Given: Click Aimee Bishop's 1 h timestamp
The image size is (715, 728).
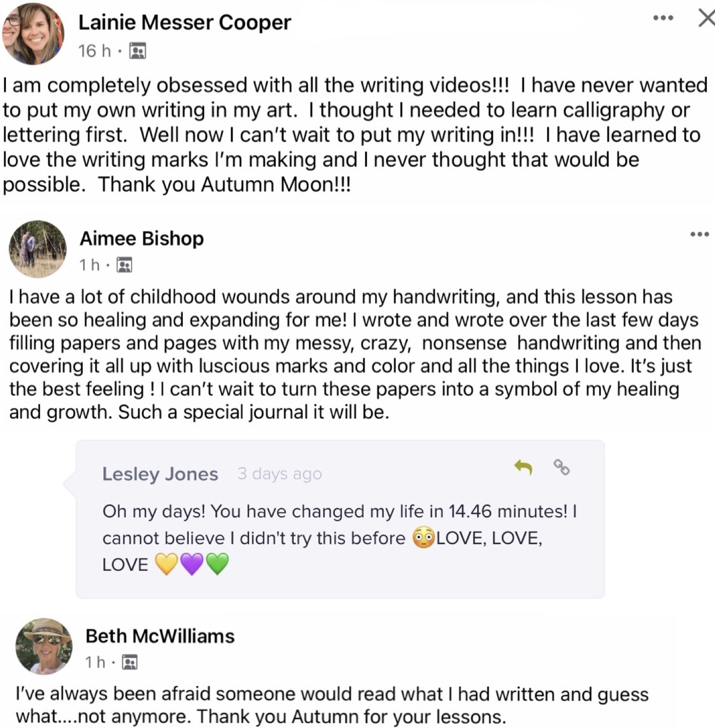Looking at the screenshot, I should point(90,265).
